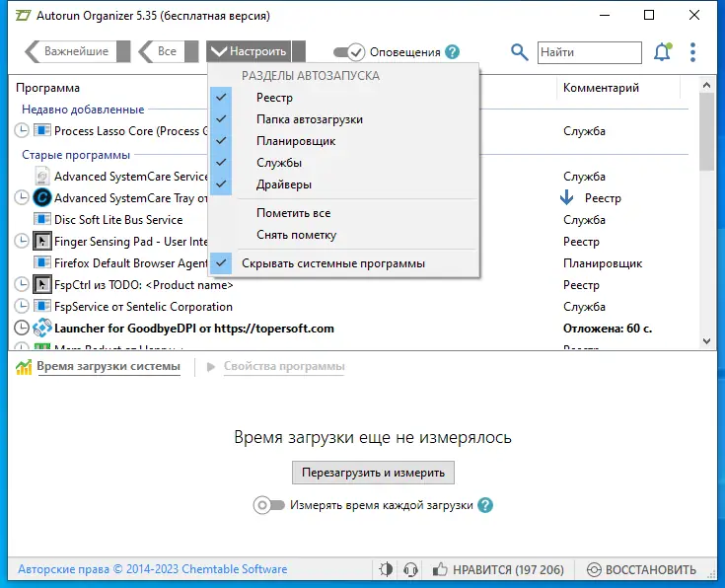This screenshot has height=588, width=725.
Task: Click the clock icon for Finger Sensing Pad
Action: pyautogui.click(x=22, y=241)
